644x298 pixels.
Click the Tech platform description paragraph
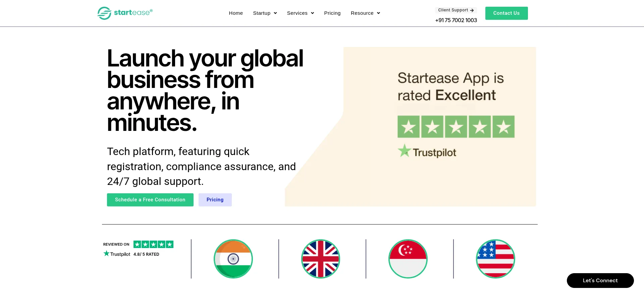[x=201, y=166]
